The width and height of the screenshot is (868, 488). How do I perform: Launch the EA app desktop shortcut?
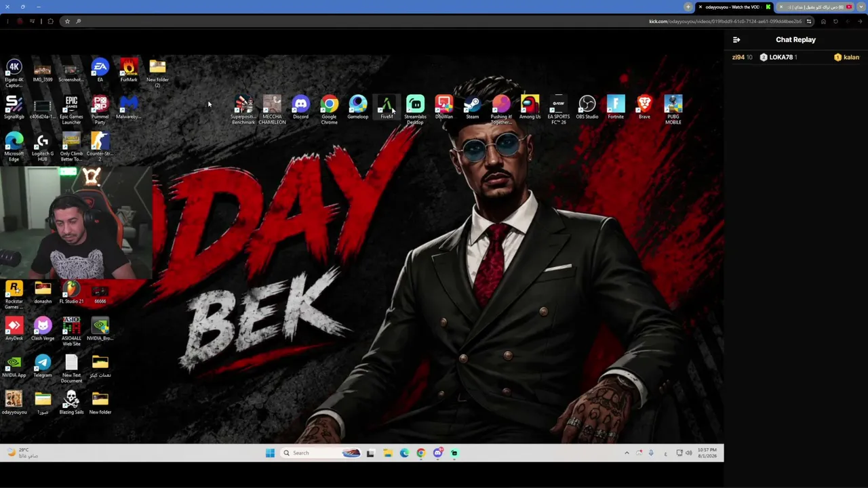(x=100, y=70)
